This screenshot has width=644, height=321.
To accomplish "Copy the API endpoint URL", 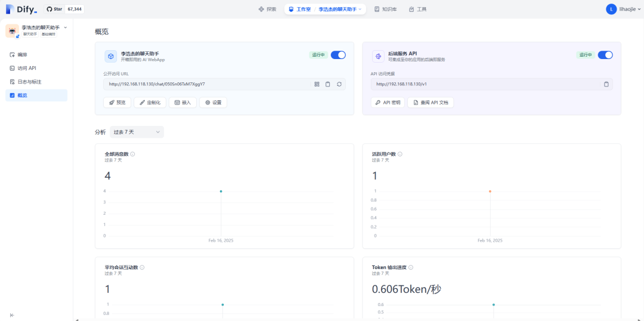I will [x=606, y=84].
